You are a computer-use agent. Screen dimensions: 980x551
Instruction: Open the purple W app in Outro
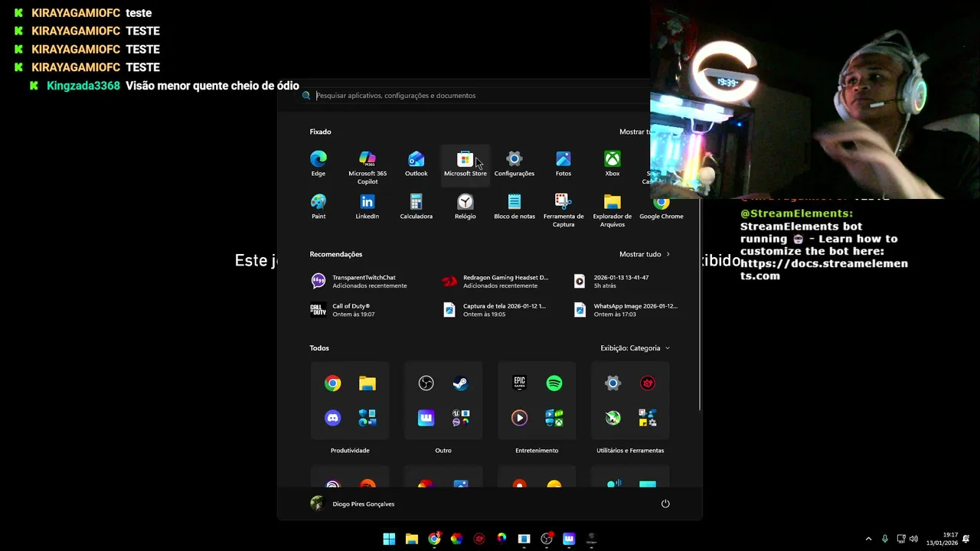coord(426,418)
